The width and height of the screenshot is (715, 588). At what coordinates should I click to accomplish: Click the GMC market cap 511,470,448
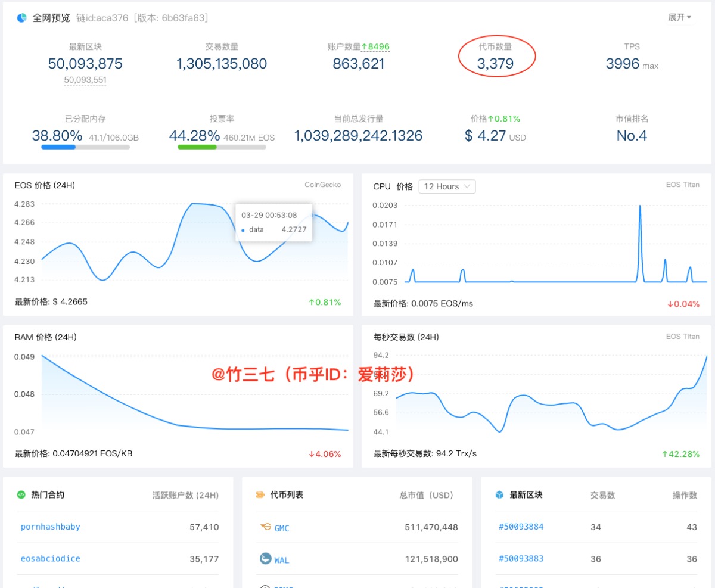coord(431,527)
